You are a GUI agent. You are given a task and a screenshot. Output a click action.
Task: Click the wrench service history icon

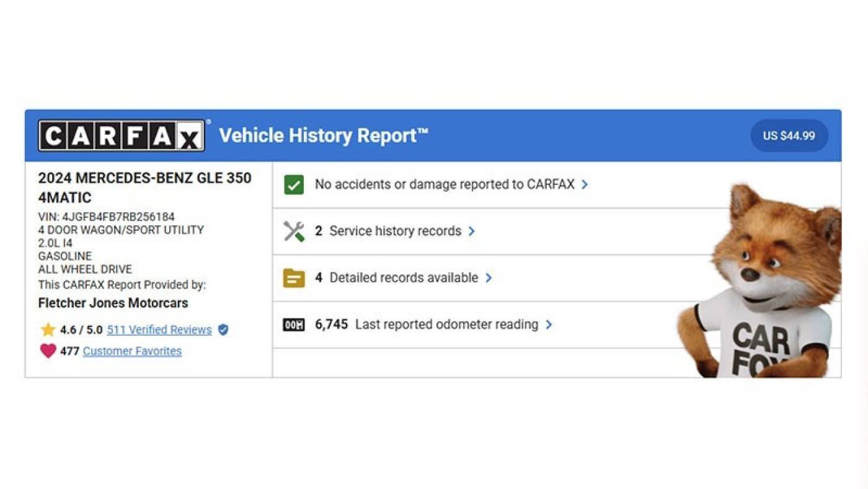point(294,231)
